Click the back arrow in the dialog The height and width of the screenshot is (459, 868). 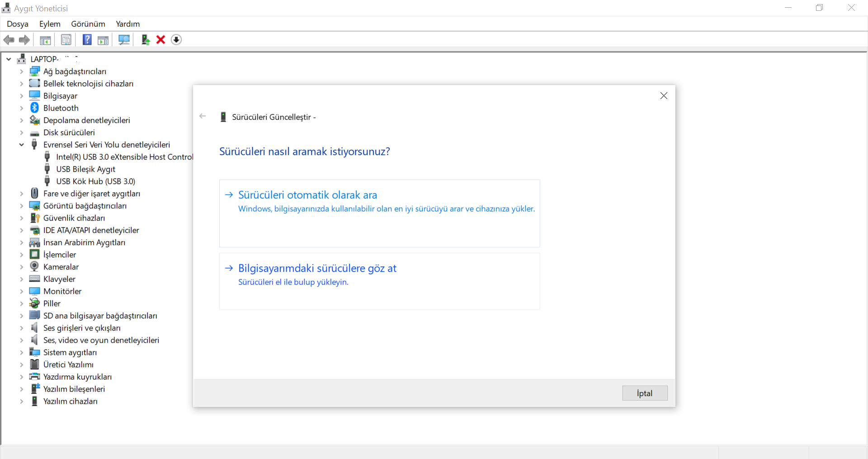point(203,116)
